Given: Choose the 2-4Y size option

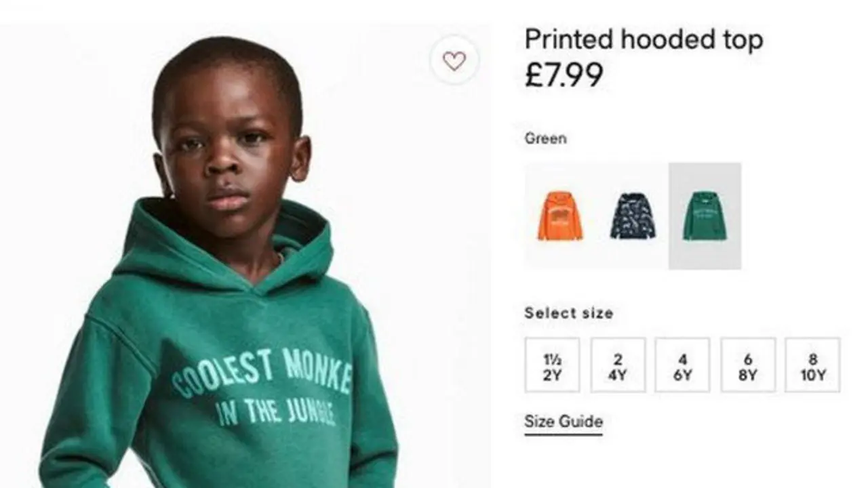Looking at the screenshot, I should 618,365.
